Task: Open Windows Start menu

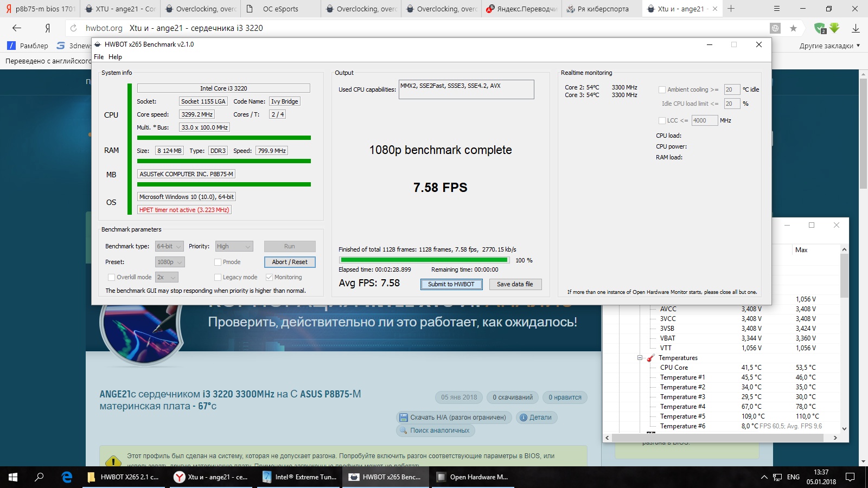Action: click(13, 477)
